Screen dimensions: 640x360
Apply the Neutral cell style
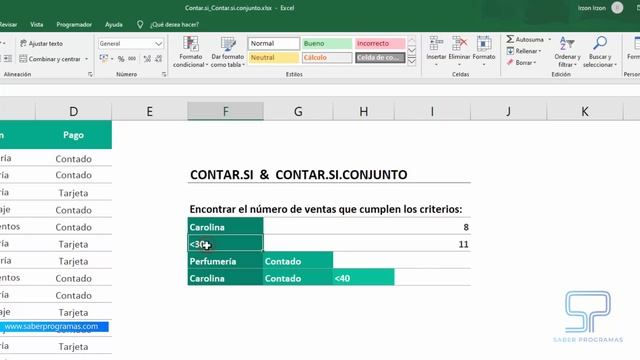[273, 58]
